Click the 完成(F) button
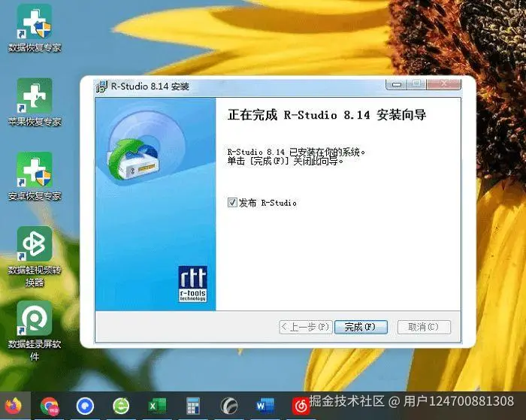 361,327
